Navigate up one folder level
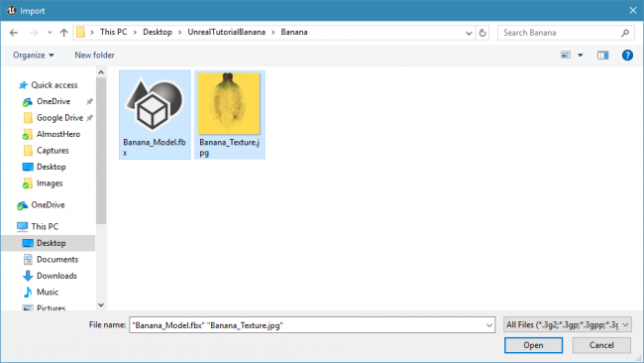Screen dimensions: 644x363 [63, 33]
